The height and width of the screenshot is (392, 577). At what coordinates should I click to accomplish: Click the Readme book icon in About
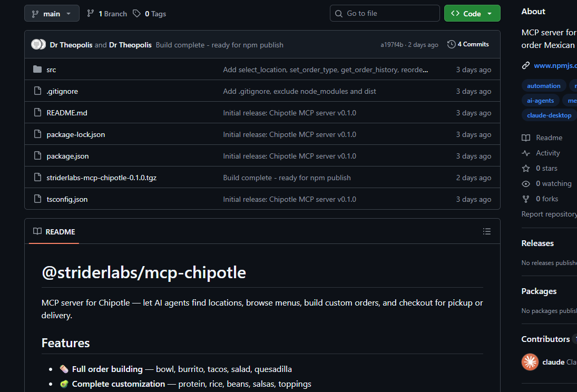coord(526,138)
